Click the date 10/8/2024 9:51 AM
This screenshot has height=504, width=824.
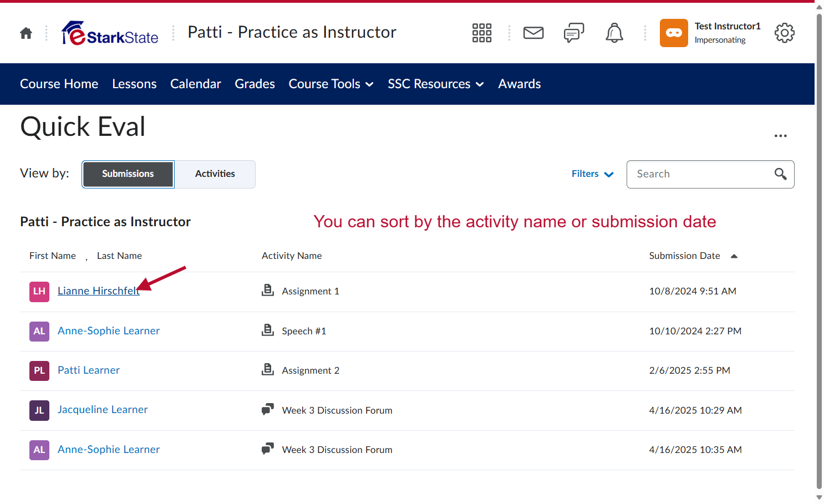[693, 291]
